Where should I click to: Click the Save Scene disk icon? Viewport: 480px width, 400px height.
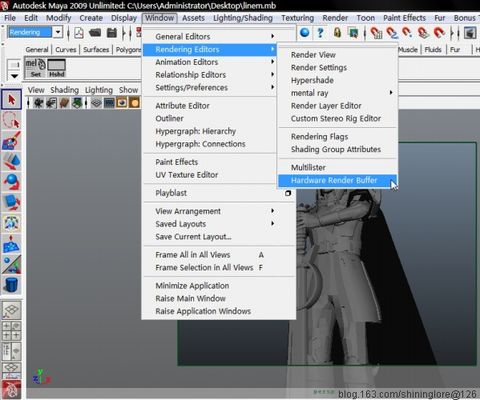[x=112, y=33]
